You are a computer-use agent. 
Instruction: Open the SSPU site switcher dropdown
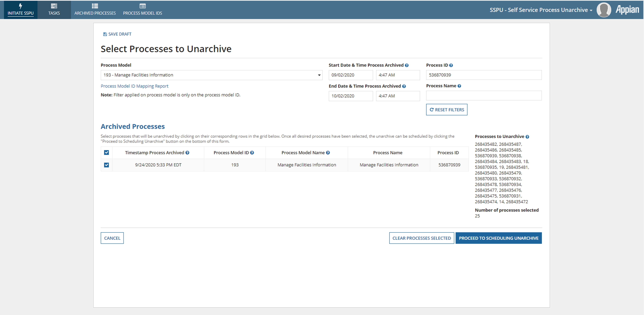[541, 10]
